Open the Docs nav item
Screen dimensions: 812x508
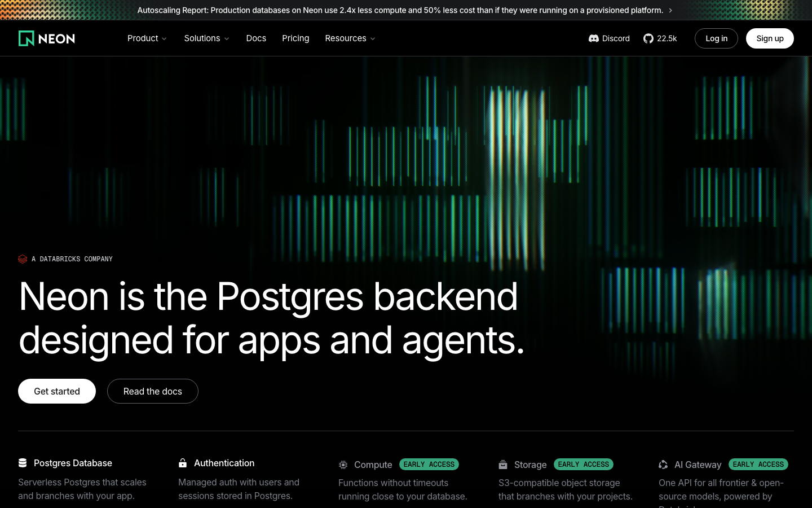click(256, 38)
